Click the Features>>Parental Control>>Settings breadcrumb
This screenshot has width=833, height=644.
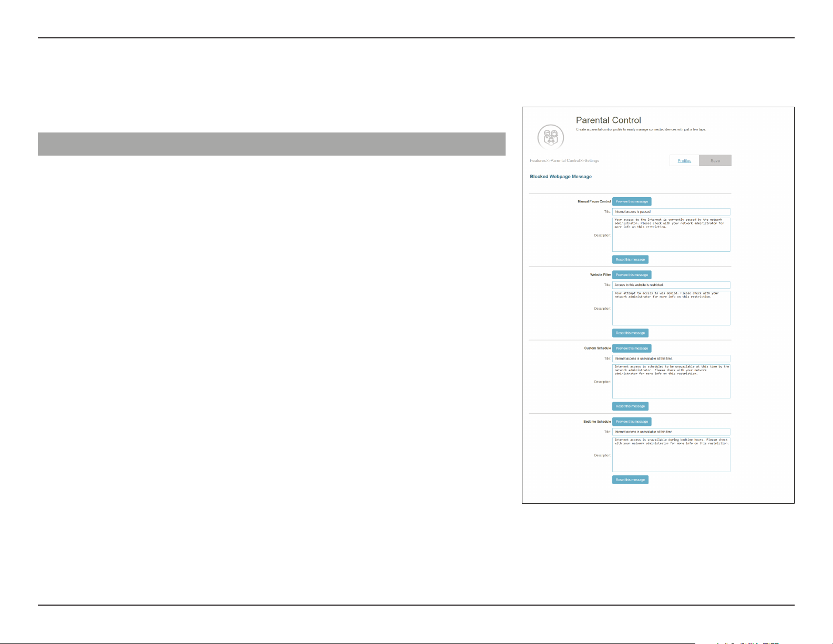click(x=564, y=160)
